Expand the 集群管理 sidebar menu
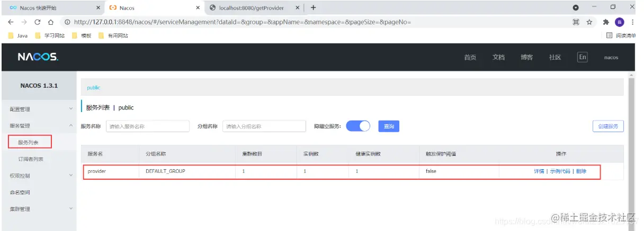Viewport: 644px width, 231px height. click(38, 209)
